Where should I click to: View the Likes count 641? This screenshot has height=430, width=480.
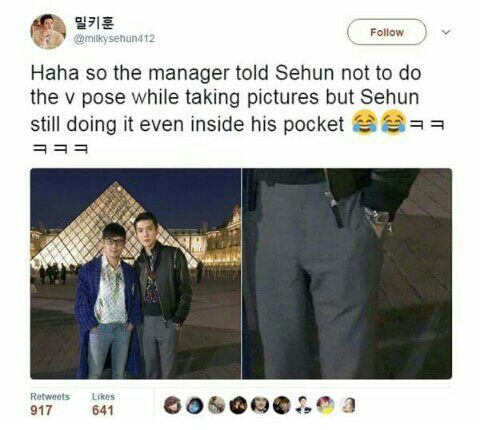click(x=103, y=410)
